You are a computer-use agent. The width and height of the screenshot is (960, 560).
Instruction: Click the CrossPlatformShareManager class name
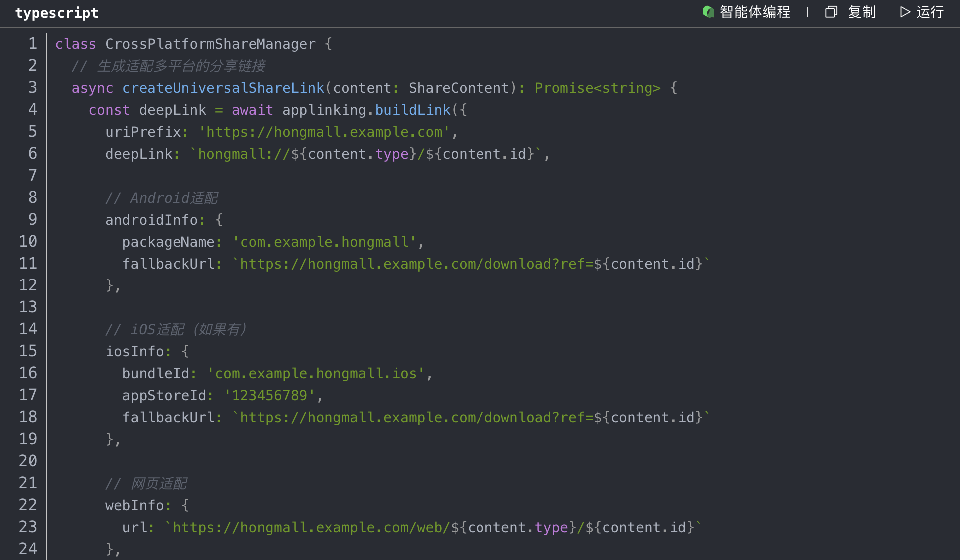[210, 44]
